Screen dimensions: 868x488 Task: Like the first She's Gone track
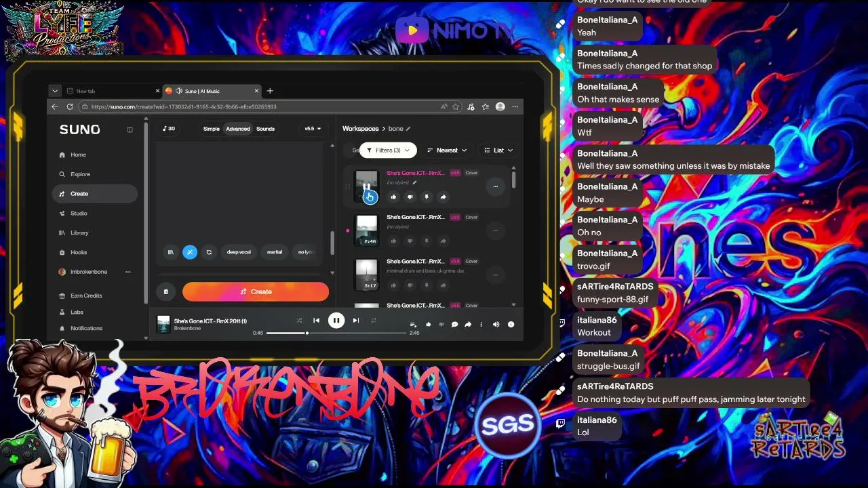tap(393, 197)
